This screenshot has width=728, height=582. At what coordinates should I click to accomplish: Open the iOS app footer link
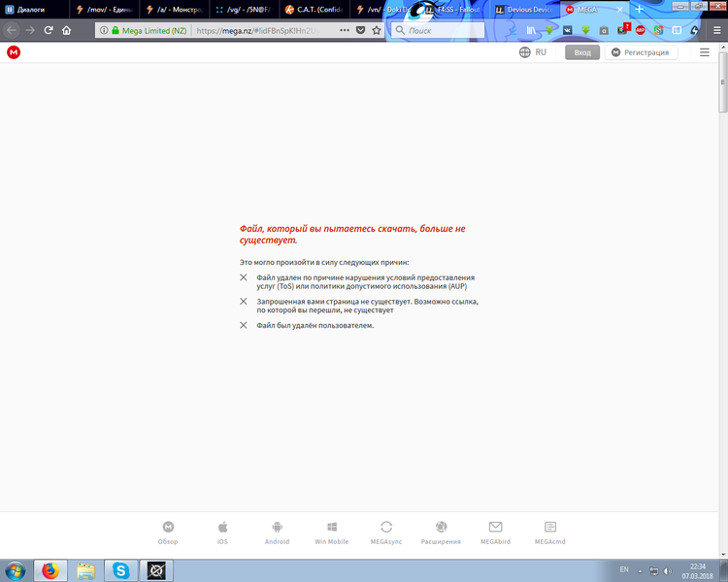pyautogui.click(x=223, y=533)
